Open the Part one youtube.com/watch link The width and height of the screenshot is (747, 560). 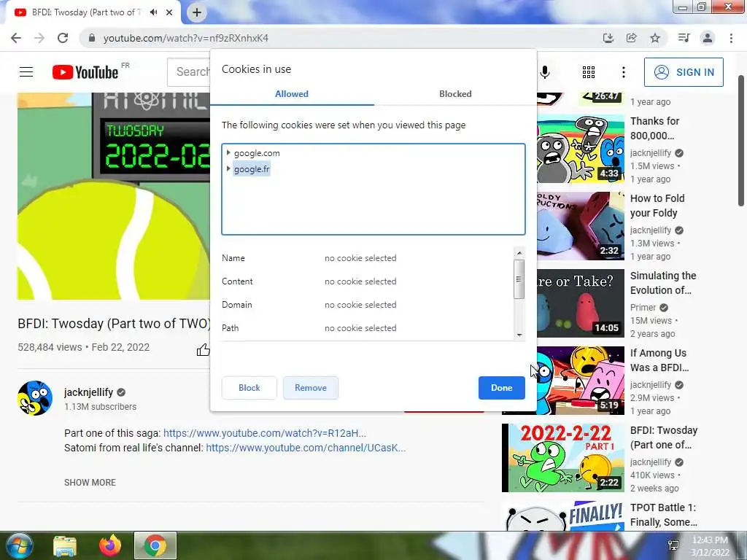click(264, 433)
